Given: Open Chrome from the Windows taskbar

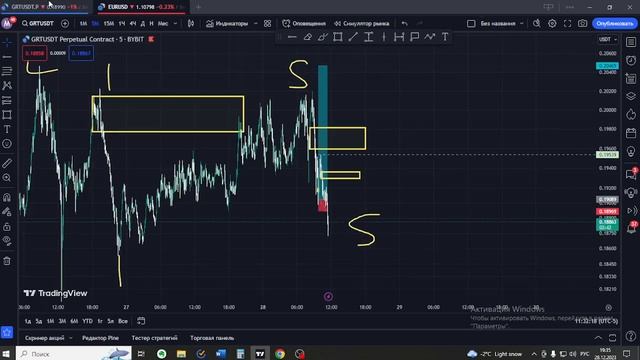Looking at the screenshot, I should 280,353.
